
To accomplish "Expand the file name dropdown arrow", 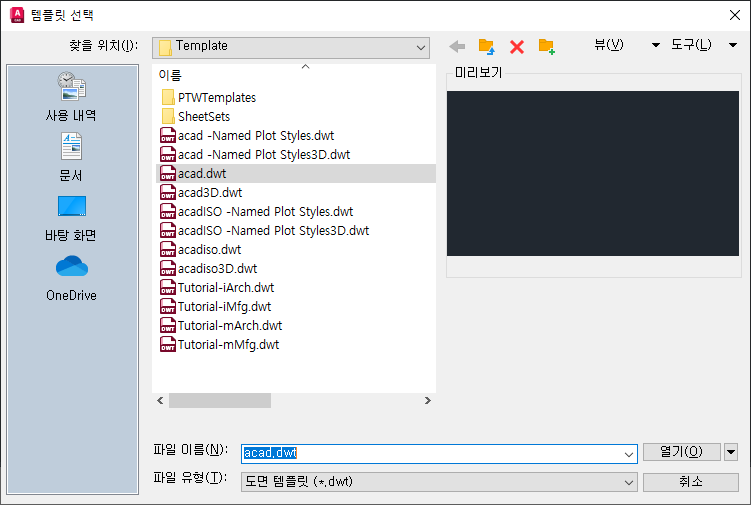I will point(629,454).
